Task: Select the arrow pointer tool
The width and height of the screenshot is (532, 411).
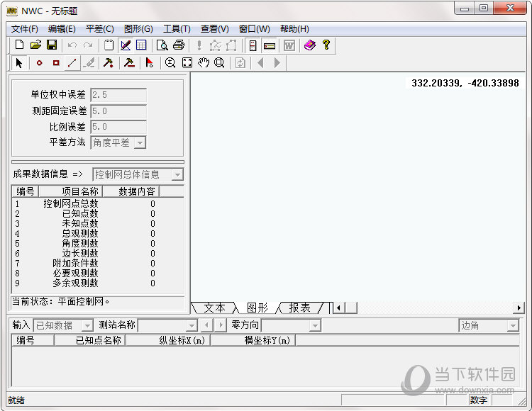Action: click(19, 62)
